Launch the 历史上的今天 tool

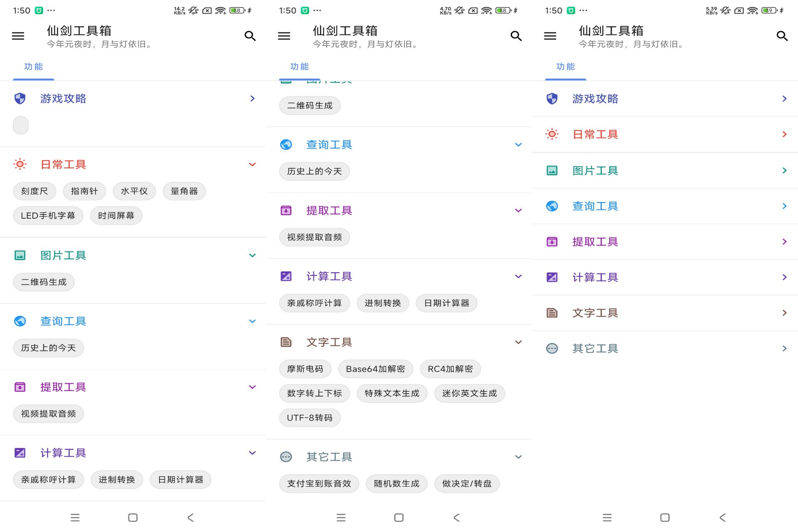click(48, 348)
